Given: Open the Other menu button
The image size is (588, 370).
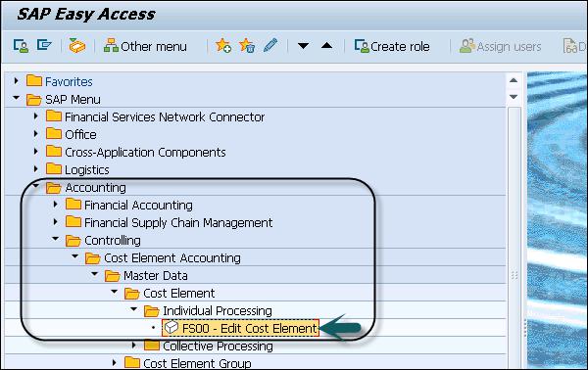Looking at the screenshot, I should pyautogui.click(x=145, y=46).
